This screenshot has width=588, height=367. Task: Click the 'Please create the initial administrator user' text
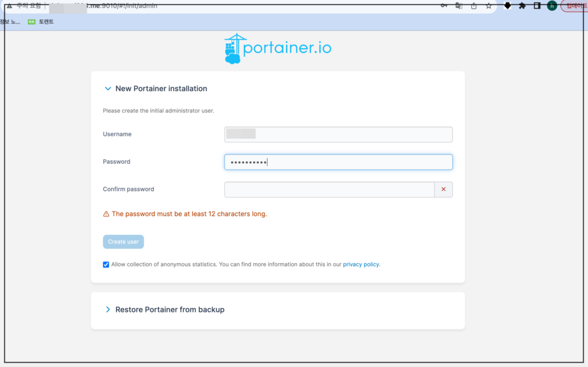[x=158, y=111]
